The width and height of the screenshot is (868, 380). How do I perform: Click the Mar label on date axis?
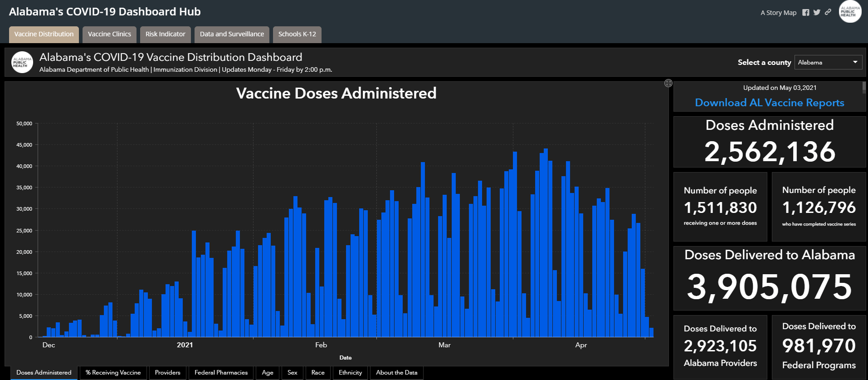[x=444, y=345]
